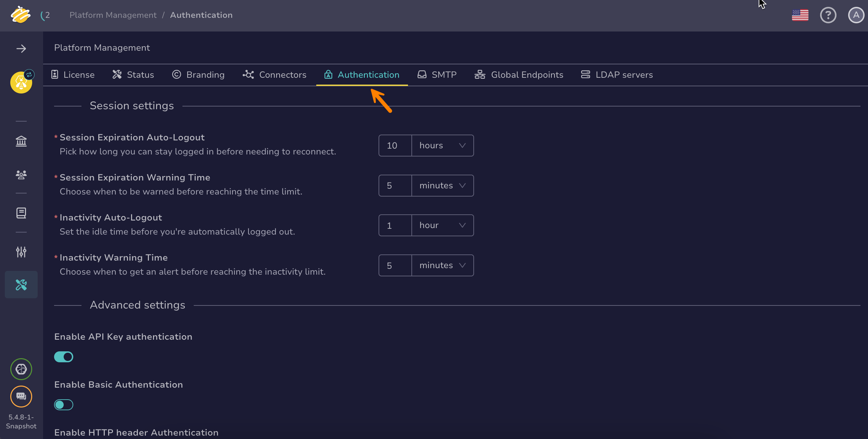Switch to the SMTP tab
This screenshot has width=868, height=439.
(437, 75)
